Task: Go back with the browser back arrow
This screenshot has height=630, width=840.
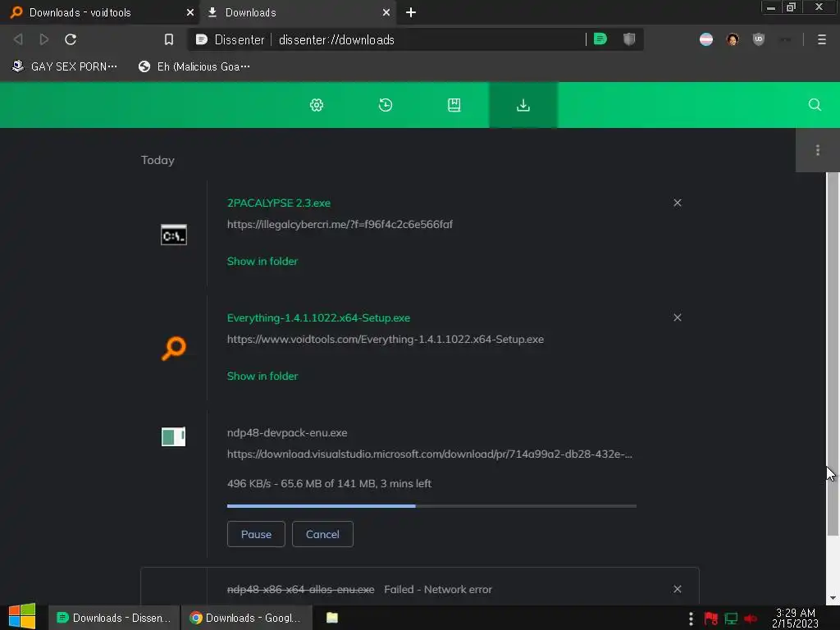Action: 18,39
